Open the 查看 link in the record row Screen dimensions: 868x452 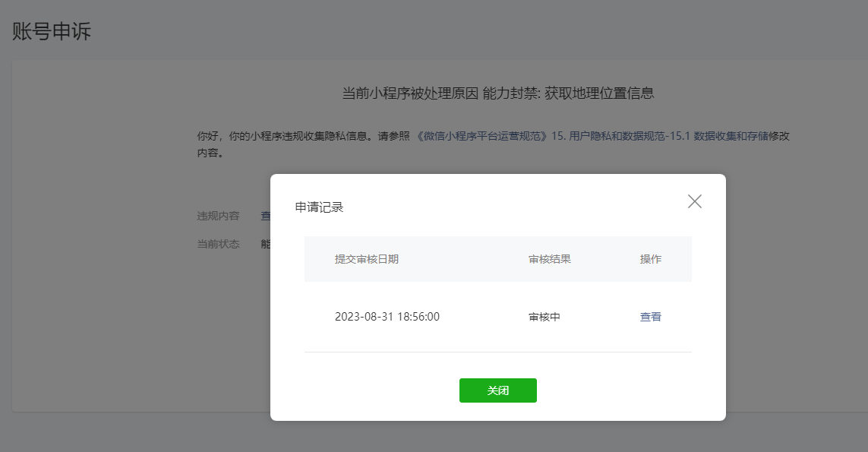coord(651,317)
